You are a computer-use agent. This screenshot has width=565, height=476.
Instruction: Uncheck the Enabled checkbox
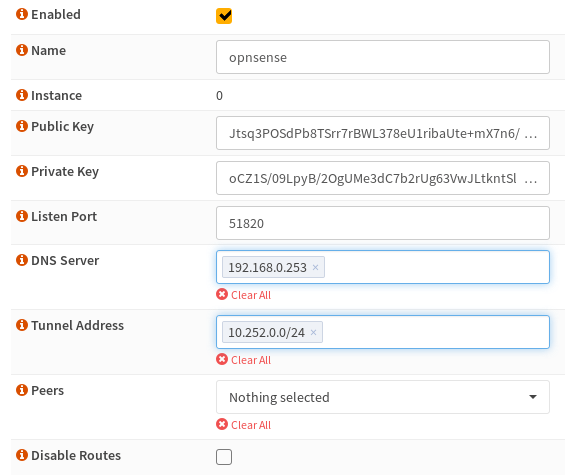(x=224, y=16)
